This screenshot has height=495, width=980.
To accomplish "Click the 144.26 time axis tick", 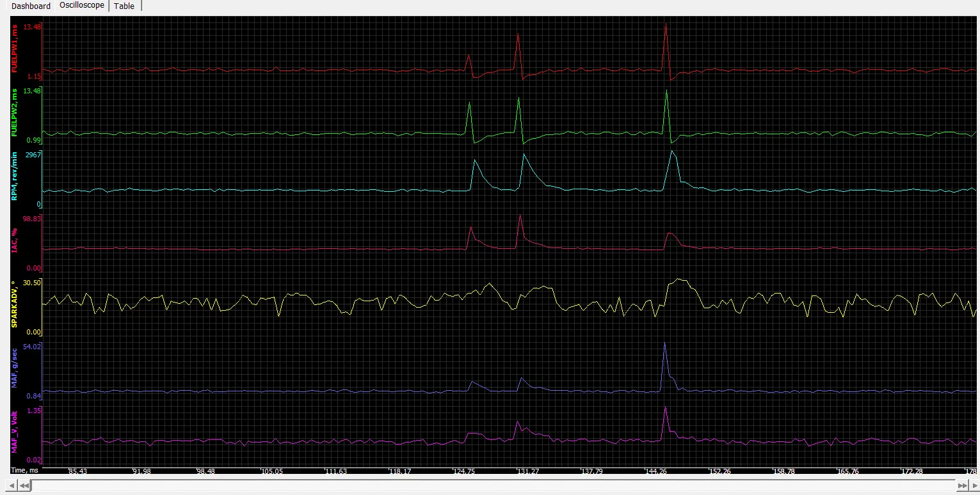I will (656, 471).
